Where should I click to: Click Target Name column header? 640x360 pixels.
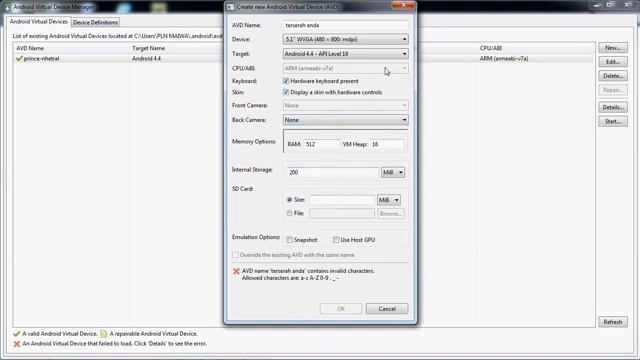[x=148, y=48]
